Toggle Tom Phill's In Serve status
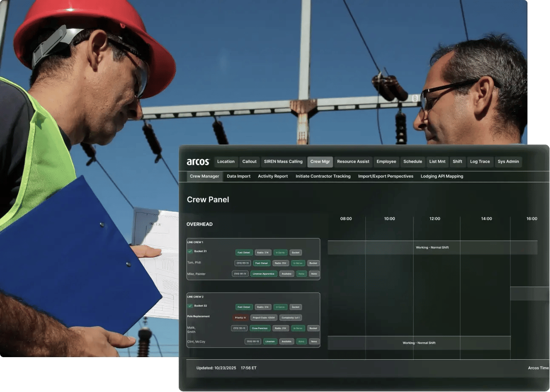Image resolution: width=550 pixels, height=392 pixels. [x=298, y=263]
